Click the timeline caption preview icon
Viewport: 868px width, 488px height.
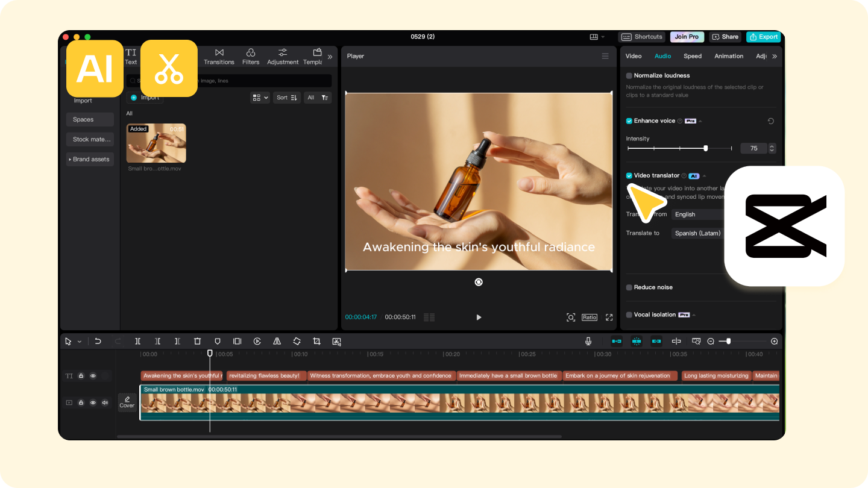point(696,341)
